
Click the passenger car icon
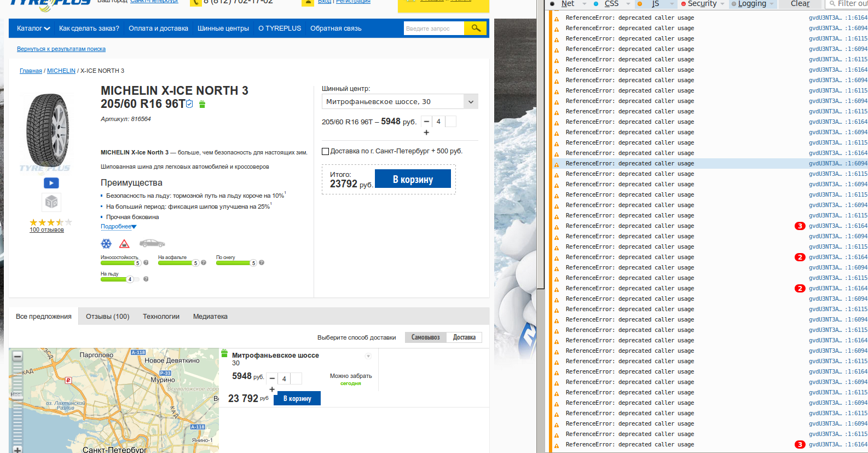coord(152,243)
